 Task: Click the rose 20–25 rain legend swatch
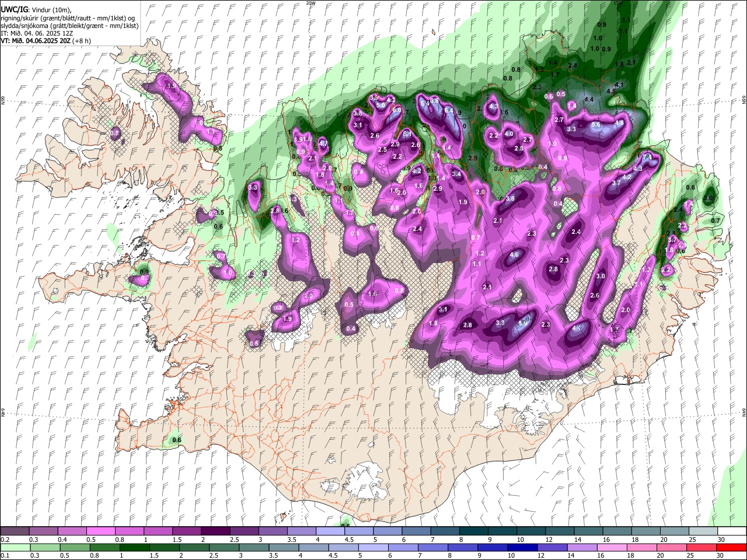click(672, 547)
